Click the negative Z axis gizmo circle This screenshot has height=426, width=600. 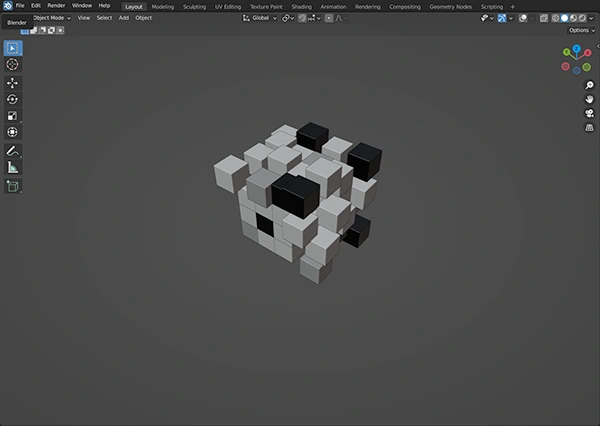(577, 70)
